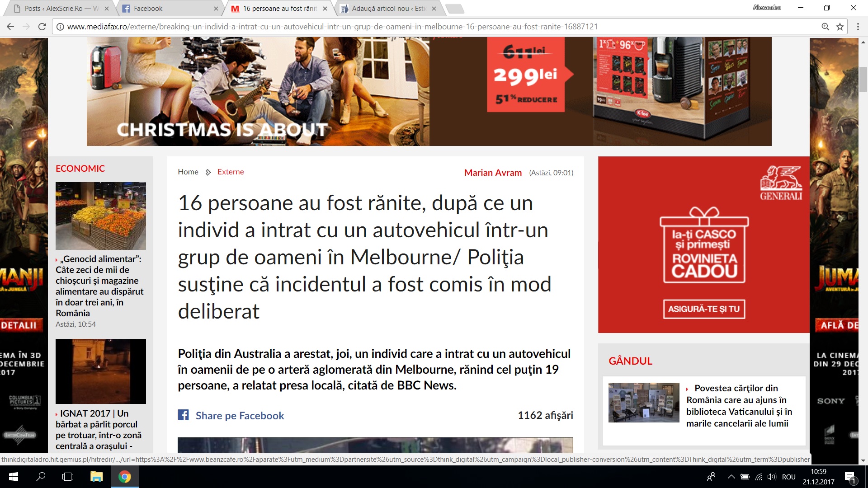The height and width of the screenshot is (488, 868).
Task: Open the Wi-Fi network icon
Action: coord(759,477)
